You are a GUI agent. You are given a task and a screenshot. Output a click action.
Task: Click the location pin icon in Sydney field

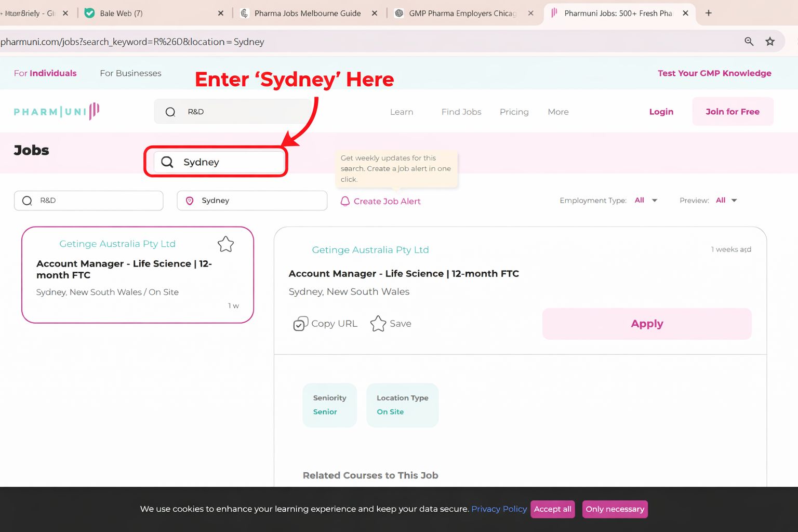(190, 201)
